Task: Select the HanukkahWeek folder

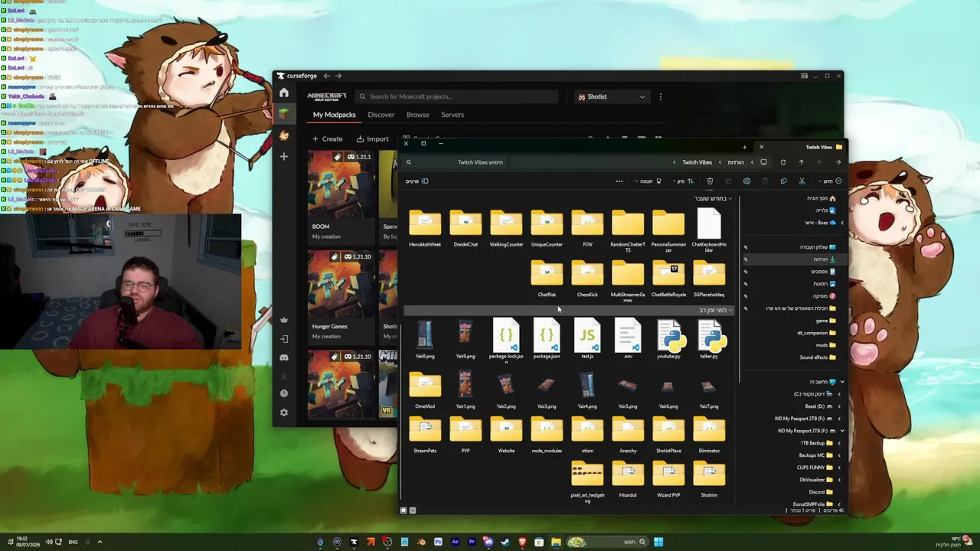Action: click(x=425, y=229)
